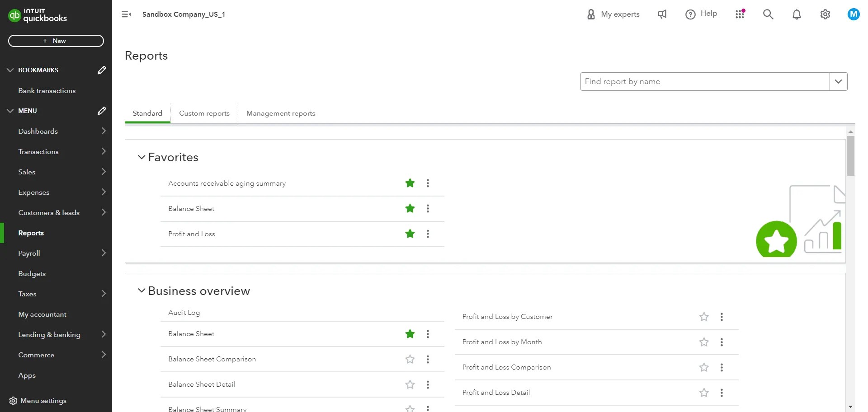Screen dimensions: 868x412
Task: Unfavorite Accounts receivable aging summary star
Action: pos(410,183)
